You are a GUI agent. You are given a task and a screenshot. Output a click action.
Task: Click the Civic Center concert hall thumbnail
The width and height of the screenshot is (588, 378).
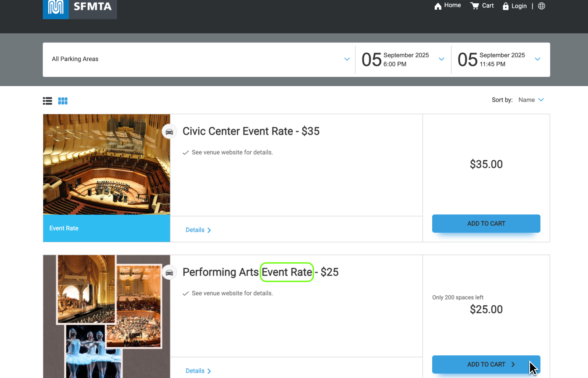107,164
